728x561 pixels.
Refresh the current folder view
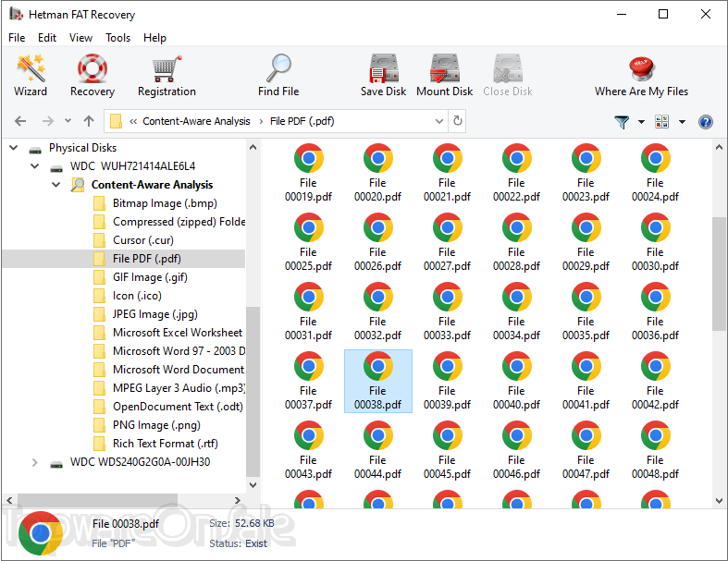pyautogui.click(x=457, y=121)
